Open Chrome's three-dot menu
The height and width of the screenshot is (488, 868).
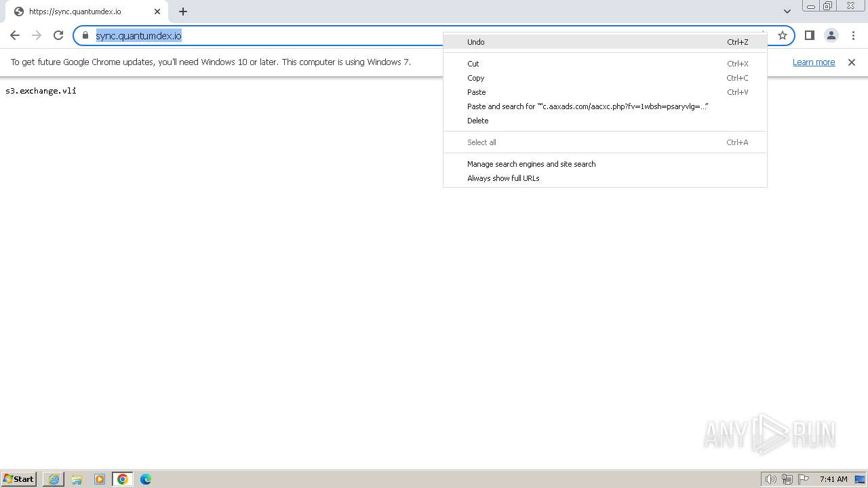click(853, 35)
